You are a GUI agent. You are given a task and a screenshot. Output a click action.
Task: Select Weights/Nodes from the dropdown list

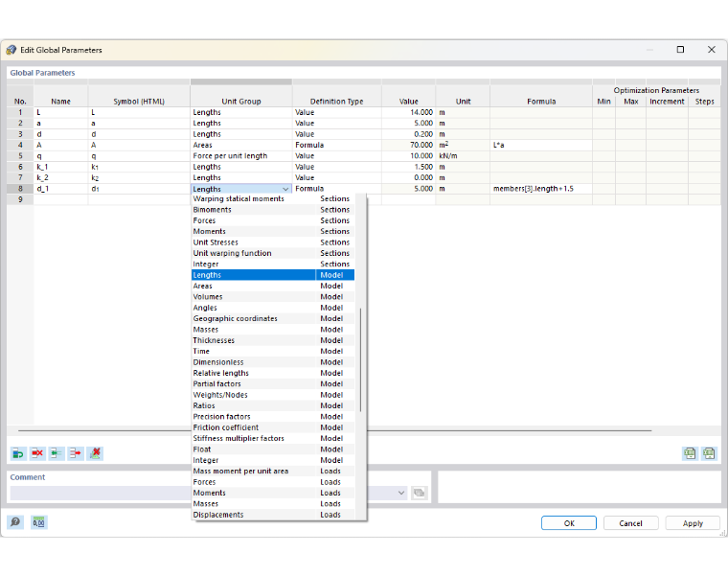273,395
